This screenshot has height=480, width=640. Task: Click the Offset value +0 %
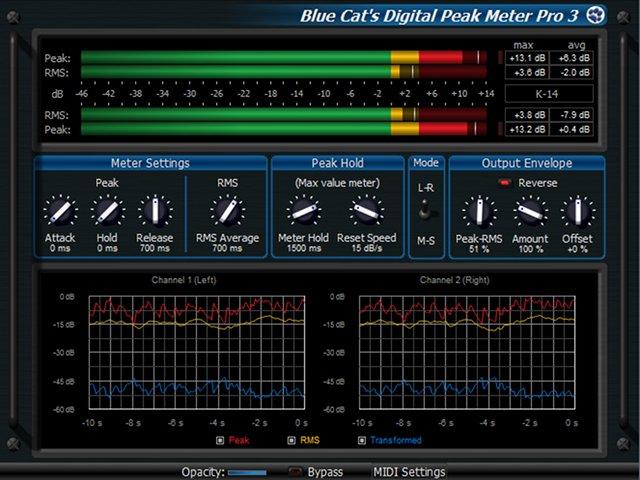(x=577, y=249)
